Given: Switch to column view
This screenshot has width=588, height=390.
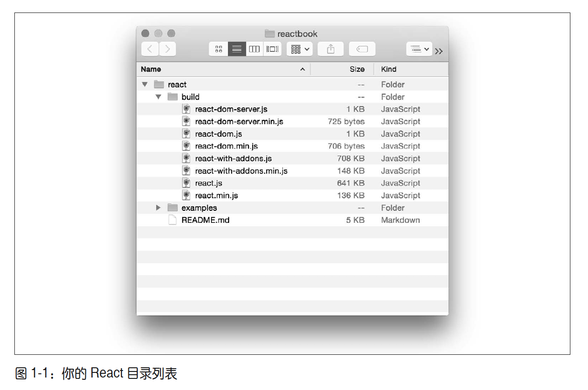Looking at the screenshot, I should (x=254, y=49).
